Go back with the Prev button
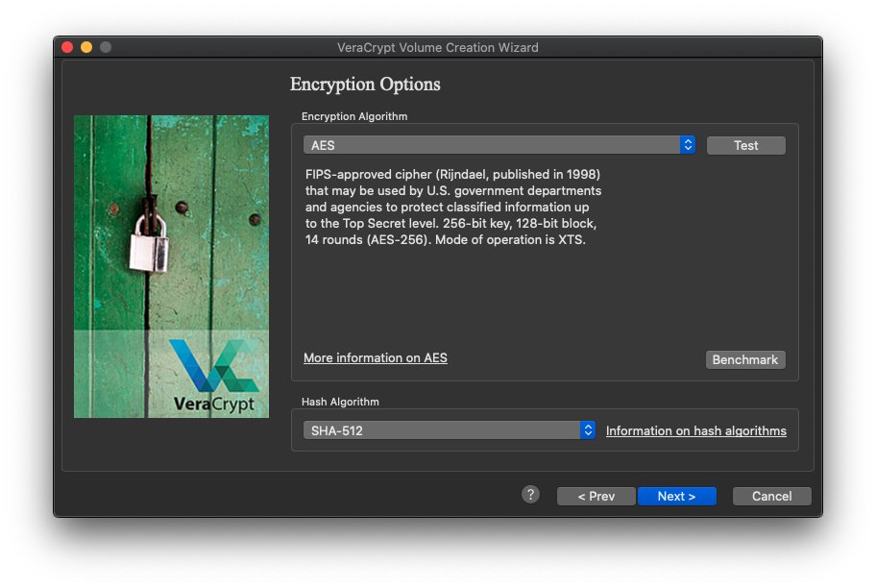The height and width of the screenshot is (588, 876). [596, 497]
